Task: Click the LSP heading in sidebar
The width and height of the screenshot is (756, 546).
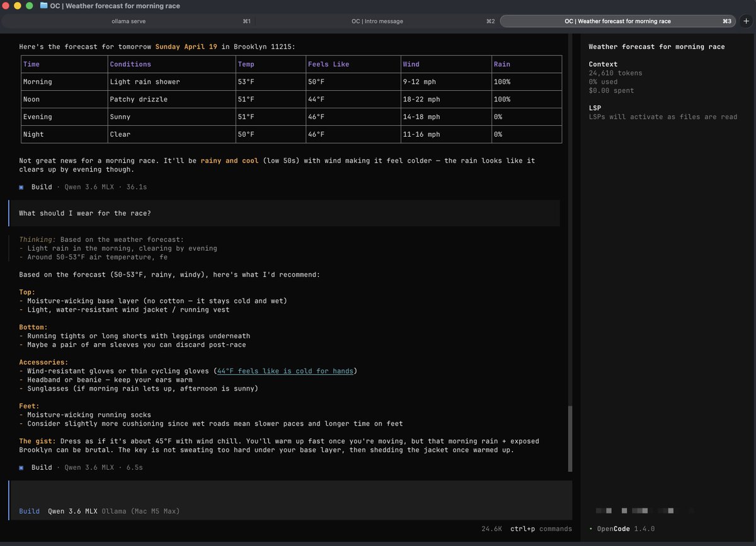Action: click(595, 108)
